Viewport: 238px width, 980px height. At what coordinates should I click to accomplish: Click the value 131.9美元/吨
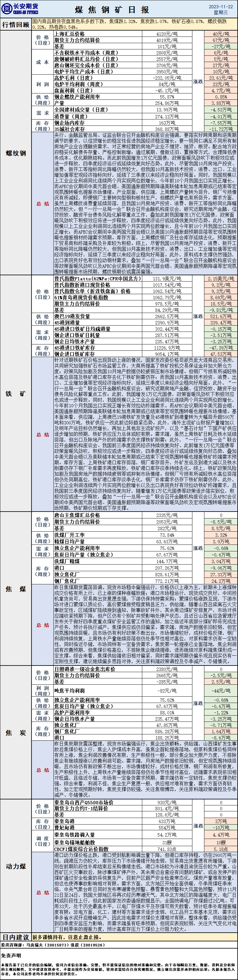[167, 279]
